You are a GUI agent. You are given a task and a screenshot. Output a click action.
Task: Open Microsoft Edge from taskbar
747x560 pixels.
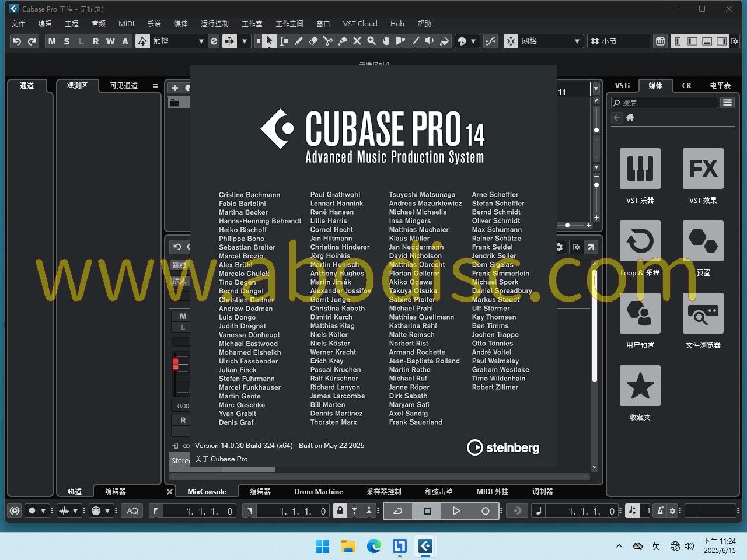click(374, 546)
